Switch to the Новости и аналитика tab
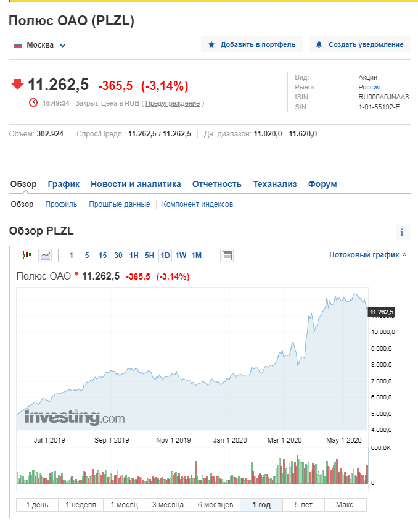This screenshot has height=532, width=418. coord(136,184)
